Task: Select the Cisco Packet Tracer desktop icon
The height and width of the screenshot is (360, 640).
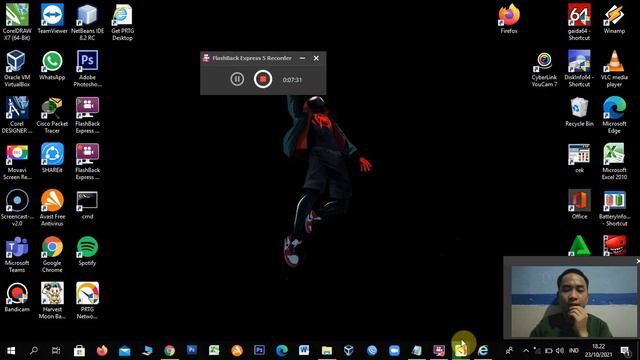Action: point(52,115)
